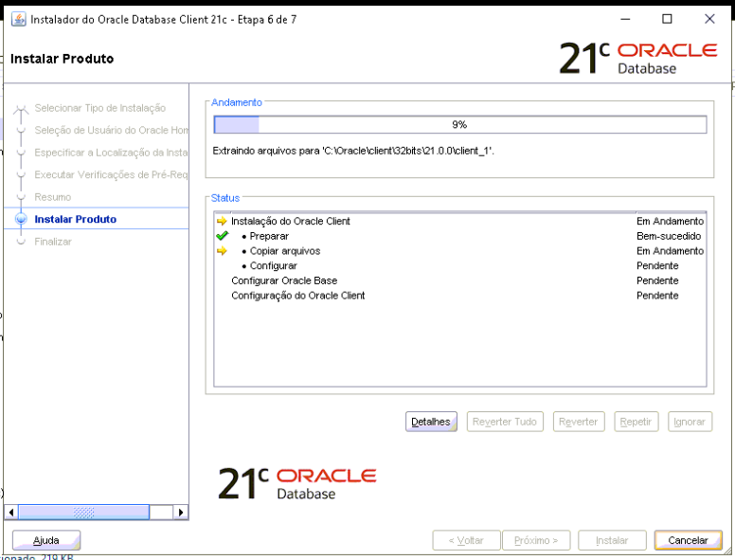Click the horizontal scrollbar thumb in steps panel
Screen dimensions: 735x560
click(84, 513)
